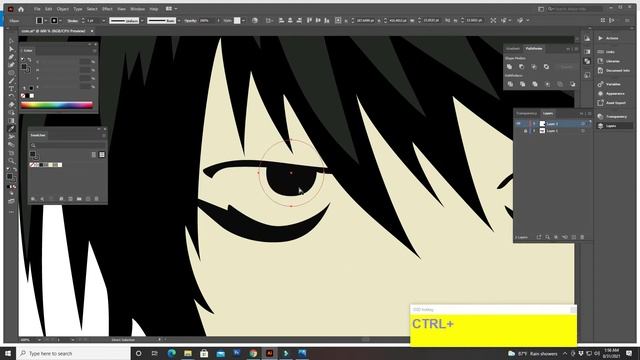This screenshot has width=640, height=360.
Task: Open the Windows Start menu
Action: coord(8,353)
